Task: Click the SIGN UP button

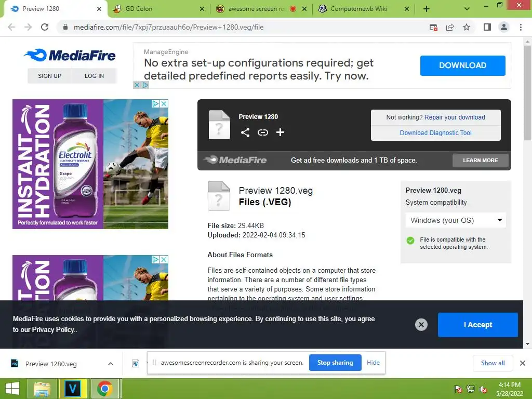Action: point(49,76)
